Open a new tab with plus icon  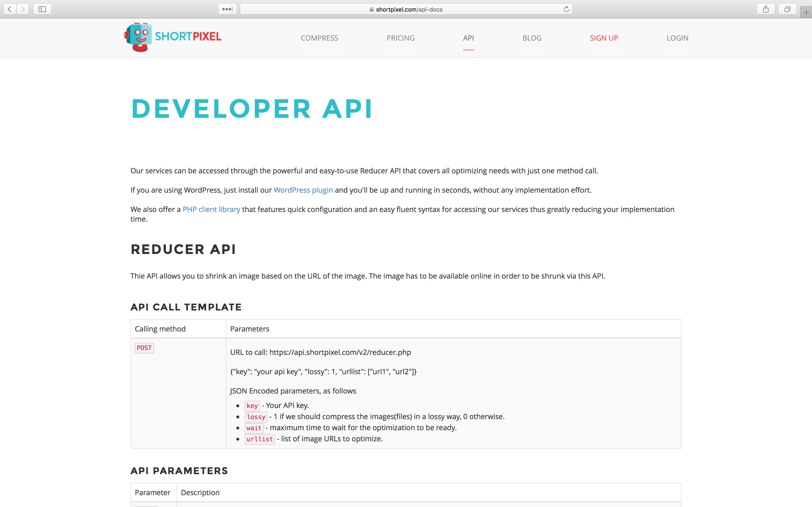pyautogui.click(x=806, y=12)
